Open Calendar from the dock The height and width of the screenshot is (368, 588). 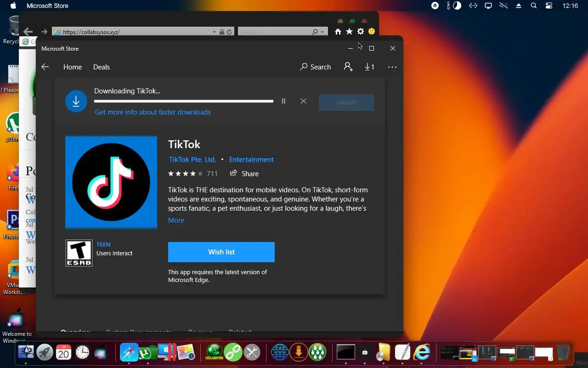click(x=64, y=353)
